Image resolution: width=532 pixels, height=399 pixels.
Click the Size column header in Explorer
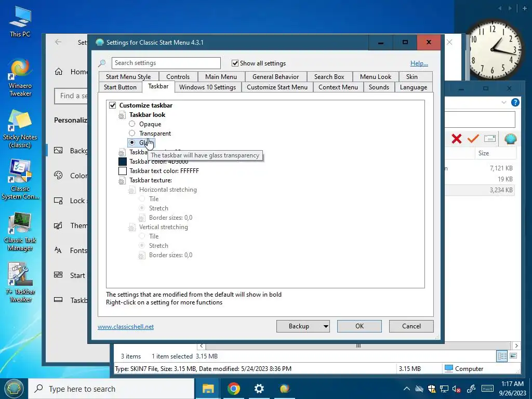pos(495,153)
